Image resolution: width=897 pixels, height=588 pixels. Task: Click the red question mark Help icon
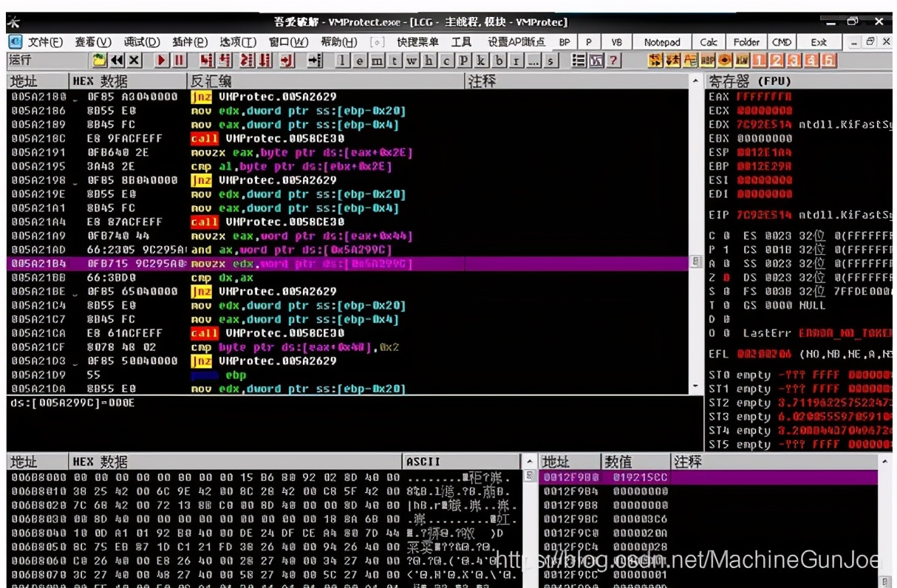613,61
